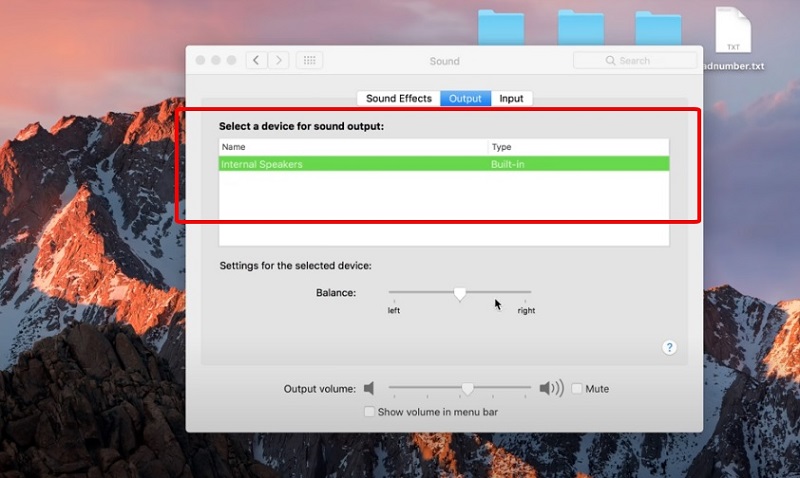Image resolution: width=800 pixels, height=478 pixels.
Task: Open the show-all preferences grid
Action: point(310,61)
